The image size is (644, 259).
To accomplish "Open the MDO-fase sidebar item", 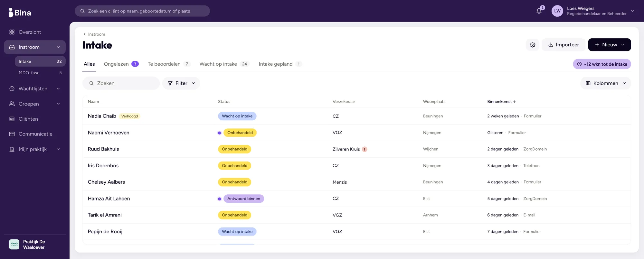I will coord(40,73).
